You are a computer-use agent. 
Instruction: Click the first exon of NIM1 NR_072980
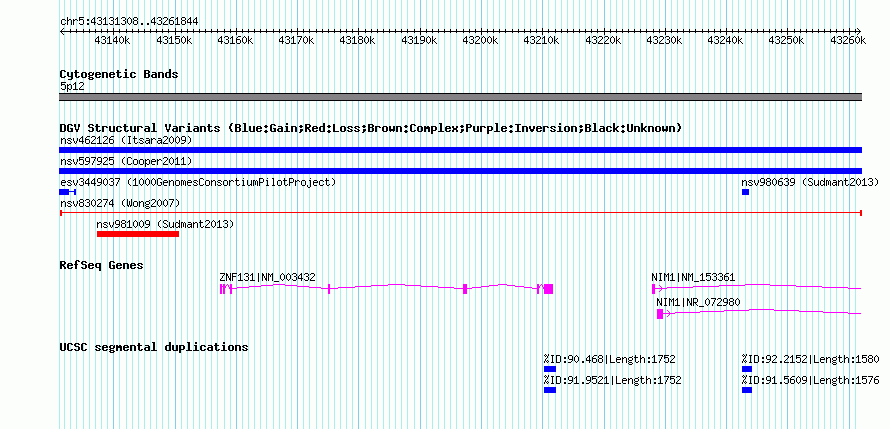click(660, 313)
